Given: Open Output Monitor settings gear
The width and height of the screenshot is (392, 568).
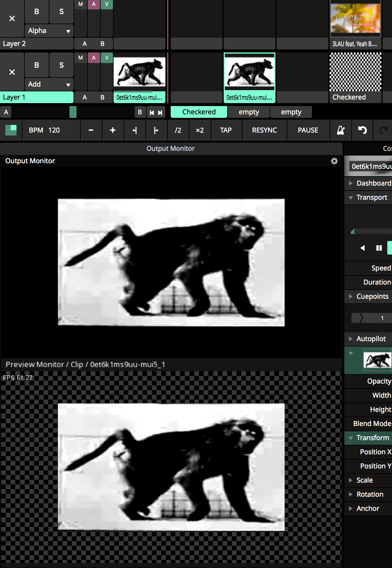Looking at the screenshot, I should [x=334, y=161].
